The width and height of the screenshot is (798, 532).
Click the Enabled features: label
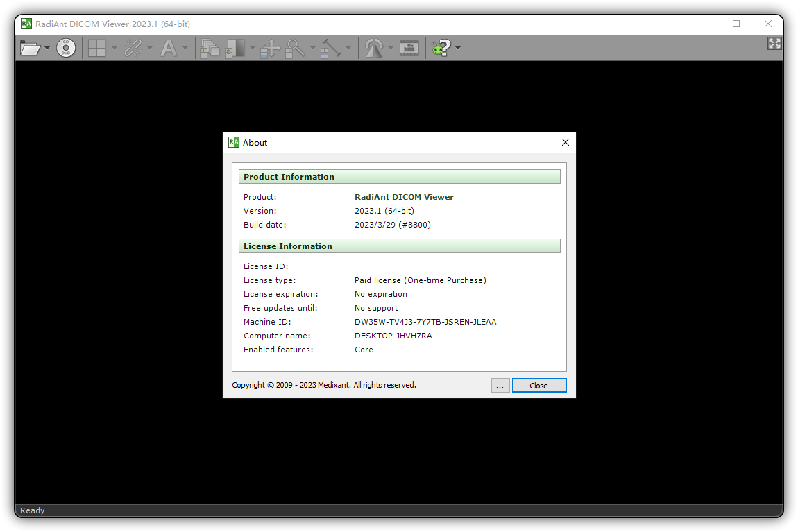click(278, 350)
